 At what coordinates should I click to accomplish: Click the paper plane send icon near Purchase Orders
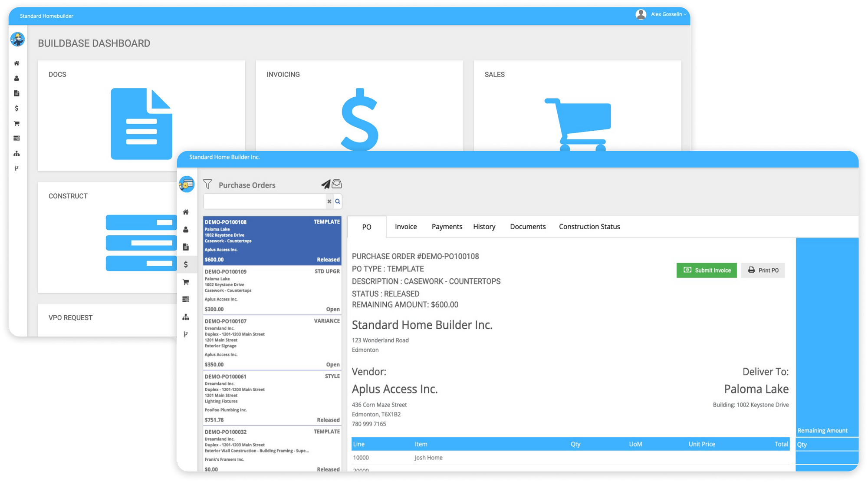tap(325, 184)
